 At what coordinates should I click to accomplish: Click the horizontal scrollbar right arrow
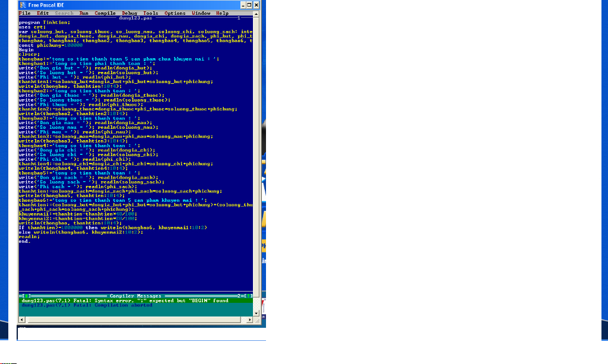pos(250,320)
